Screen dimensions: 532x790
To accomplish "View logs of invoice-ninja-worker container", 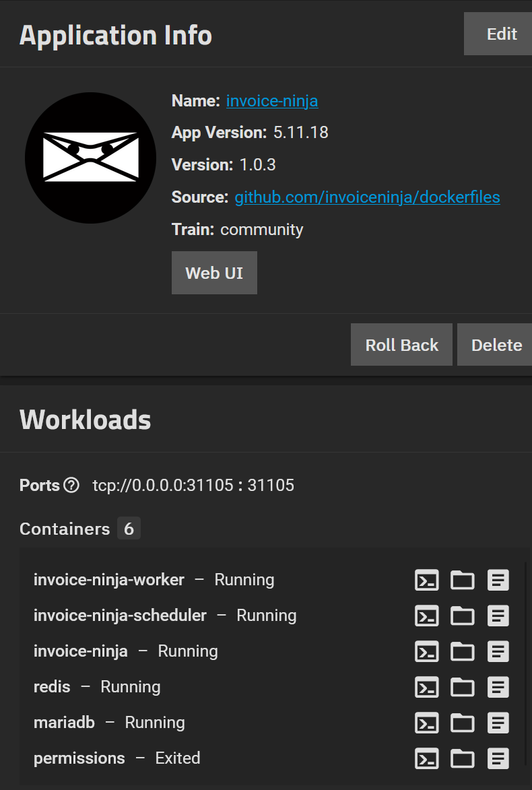I will click(498, 580).
